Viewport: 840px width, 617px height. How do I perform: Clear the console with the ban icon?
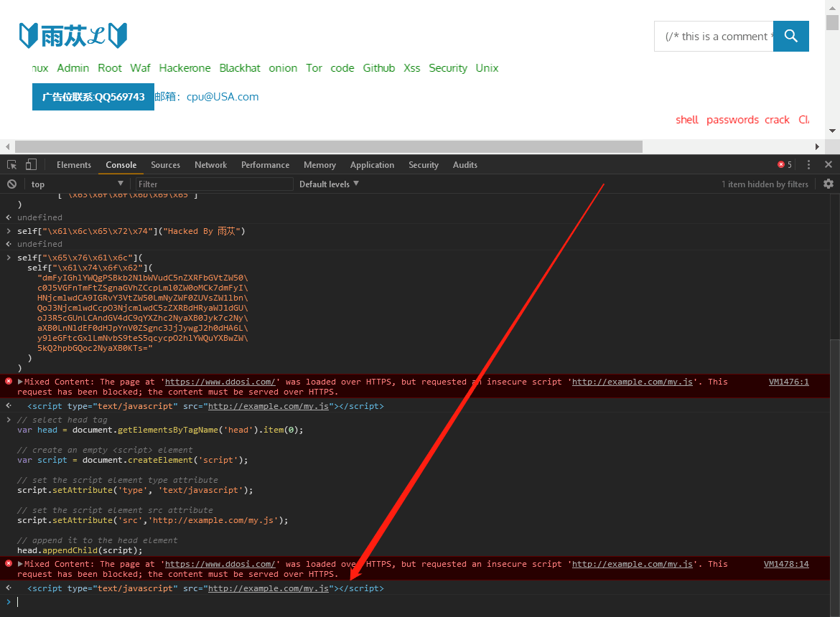[x=11, y=184]
